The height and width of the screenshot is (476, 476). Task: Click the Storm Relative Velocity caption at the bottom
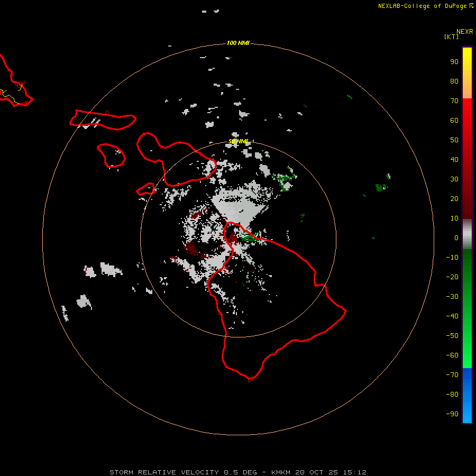pos(238,472)
